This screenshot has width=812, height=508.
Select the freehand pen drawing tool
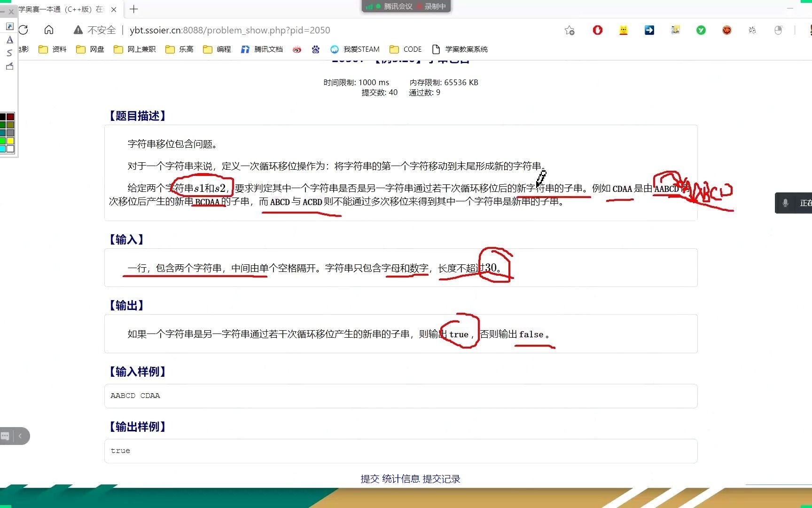(x=9, y=53)
